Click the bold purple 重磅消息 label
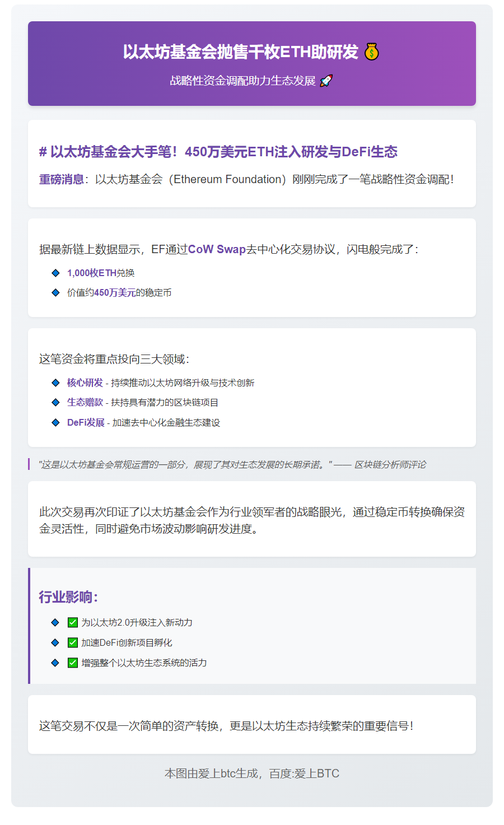 click(x=62, y=179)
